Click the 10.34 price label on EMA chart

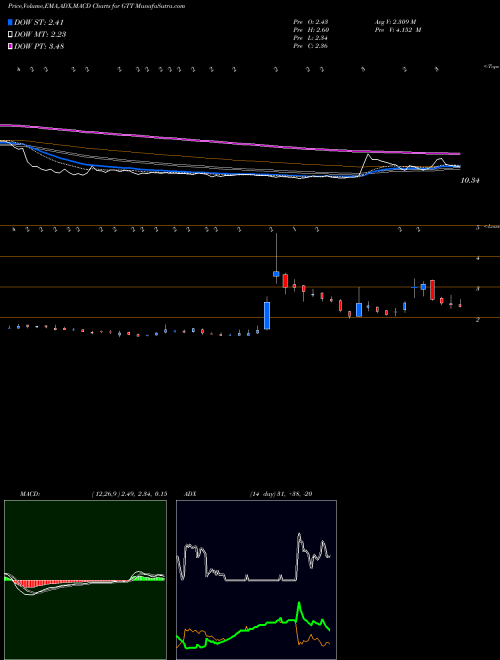470,181
